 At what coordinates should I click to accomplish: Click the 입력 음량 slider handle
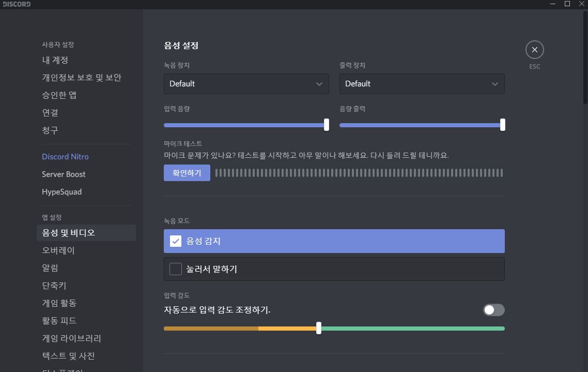tap(327, 125)
